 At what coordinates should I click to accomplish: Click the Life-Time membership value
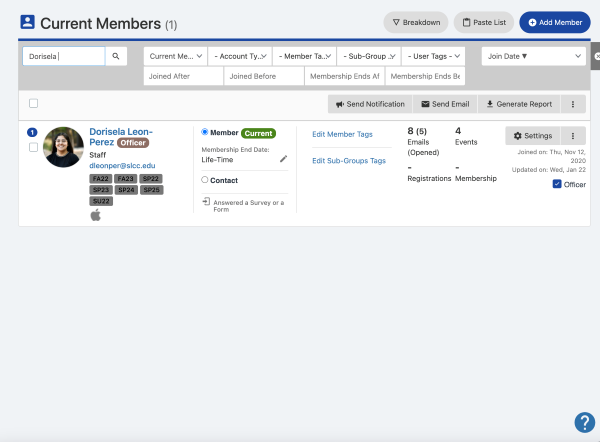pos(217,160)
